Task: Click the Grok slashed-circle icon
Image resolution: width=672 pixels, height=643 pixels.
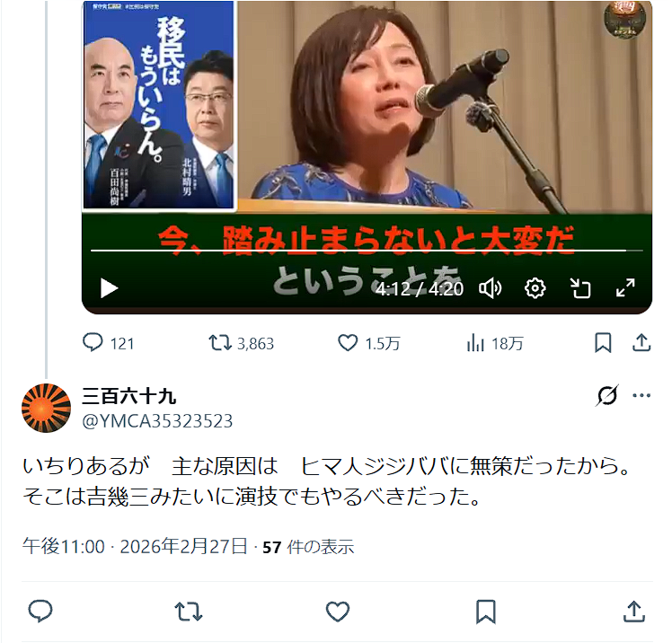Action: [606, 395]
